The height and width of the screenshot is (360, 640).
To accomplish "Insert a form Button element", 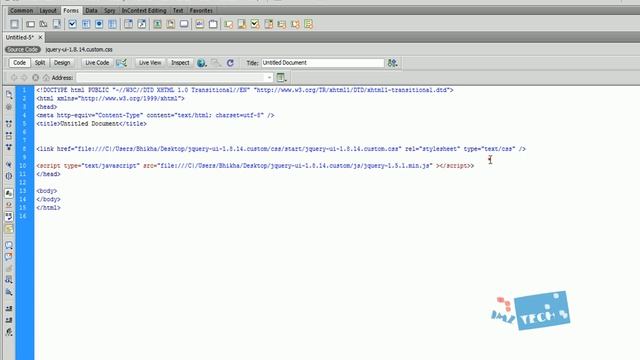I will pos(184,24).
